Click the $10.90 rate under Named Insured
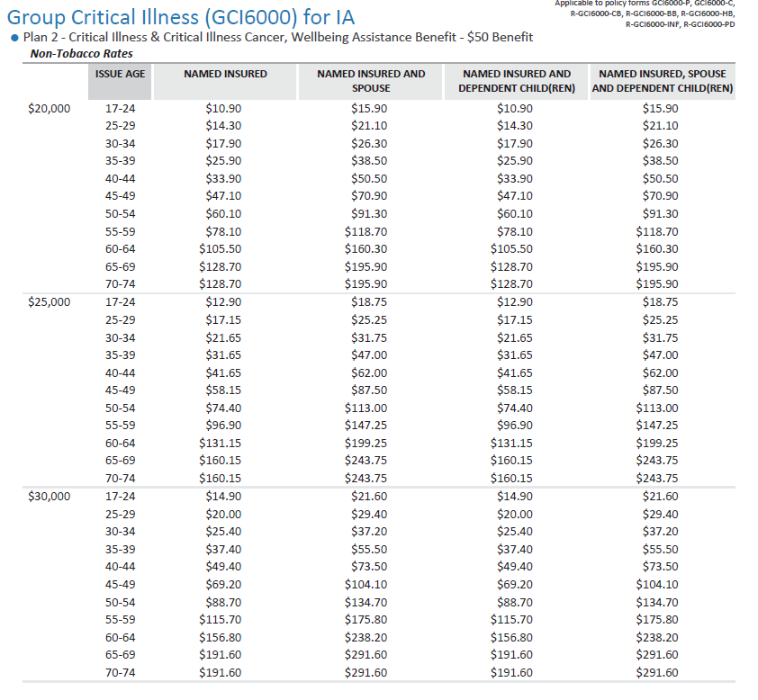This screenshot has height=700, width=758. [x=223, y=108]
